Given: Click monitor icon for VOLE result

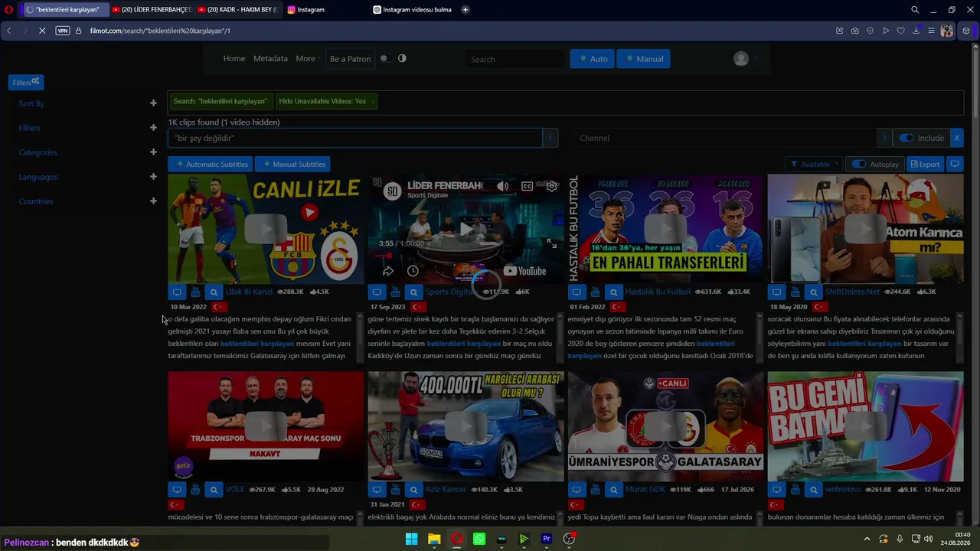Looking at the screenshot, I should 177,489.
